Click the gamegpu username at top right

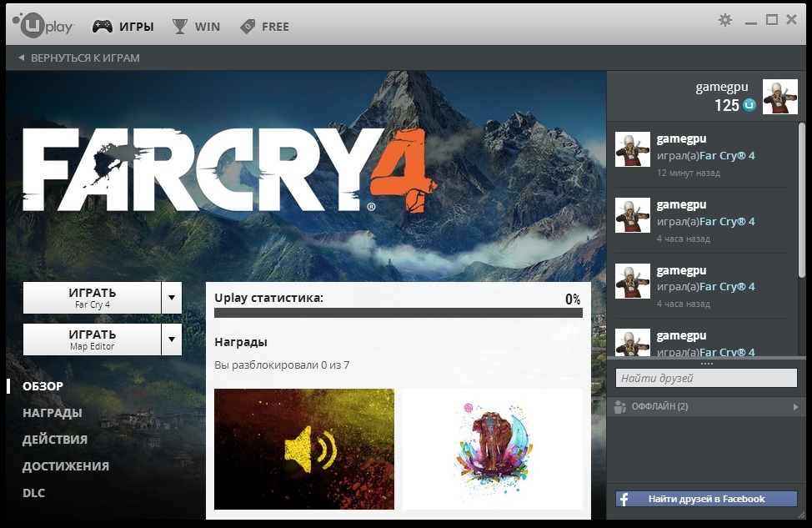[x=722, y=87]
